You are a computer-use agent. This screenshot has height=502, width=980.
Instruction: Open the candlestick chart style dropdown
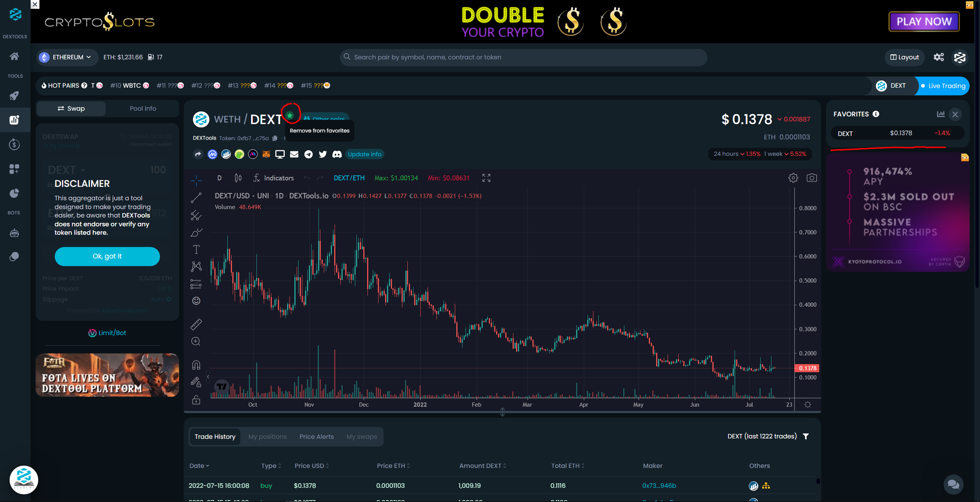(238, 178)
